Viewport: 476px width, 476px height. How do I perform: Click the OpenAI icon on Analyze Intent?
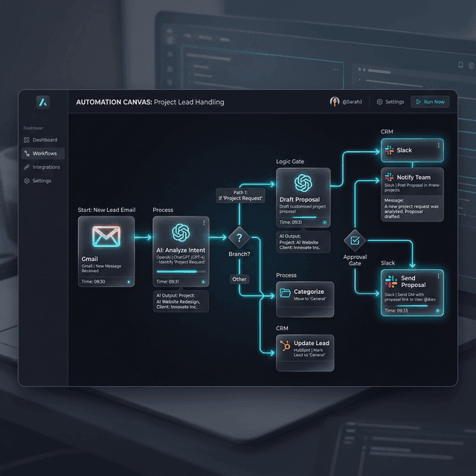point(181,233)
